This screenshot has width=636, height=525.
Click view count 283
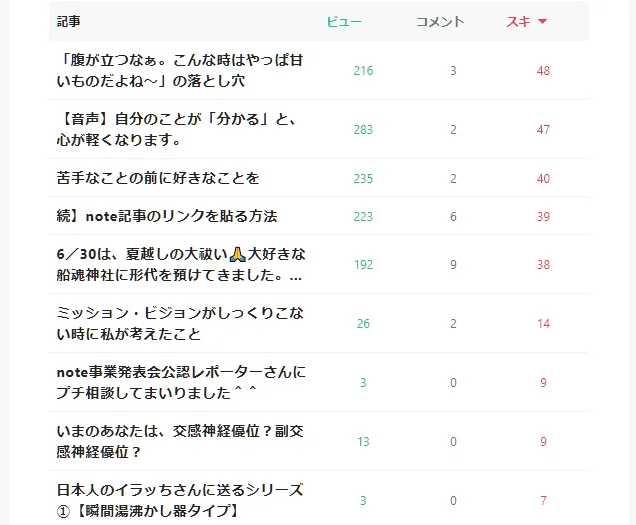[363, 129]
